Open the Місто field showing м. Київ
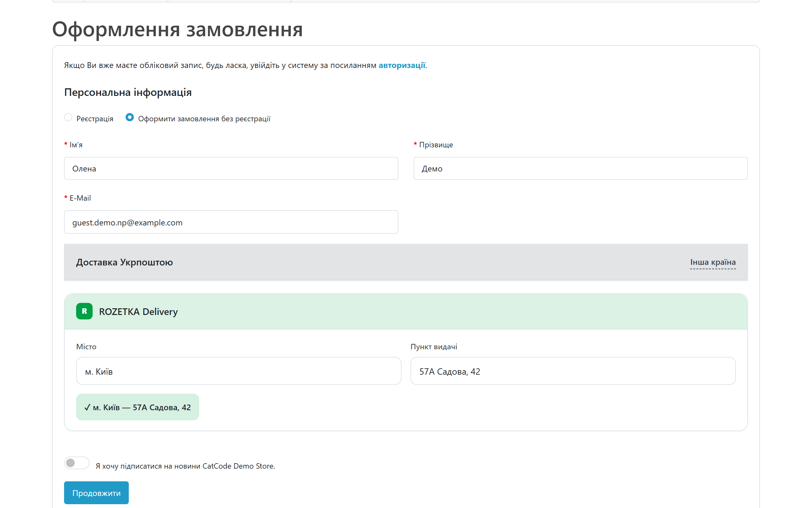The width and height of the screenshot is (812, 508). tap(239, 371)
